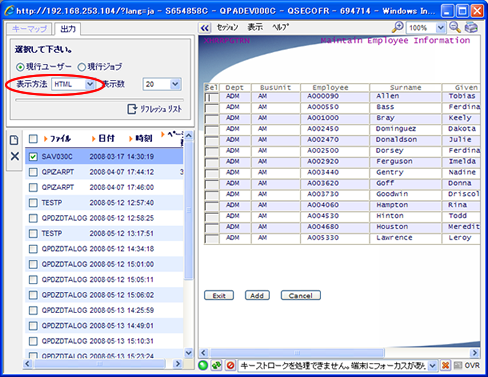This screenshot has height=377, width=488.
Task: Click the Add button
Action: (257, 295)
